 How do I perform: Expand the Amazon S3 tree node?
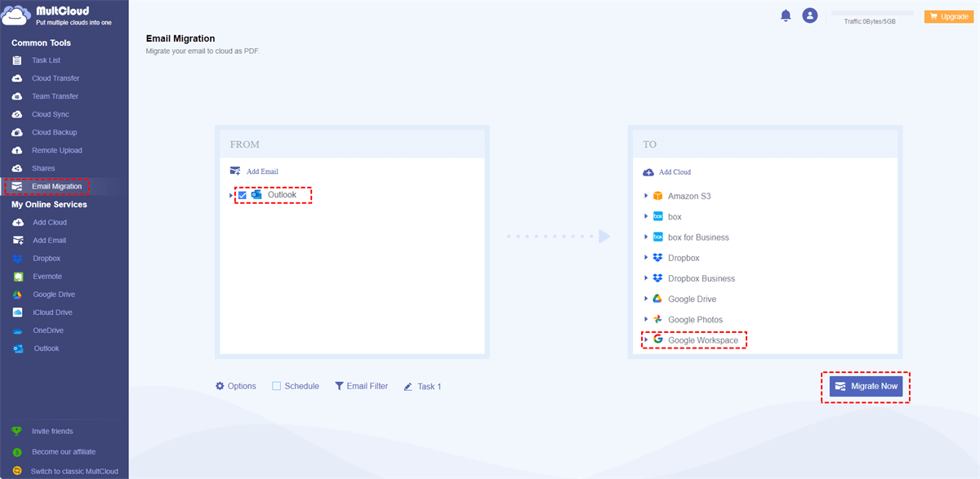(646, 196)
